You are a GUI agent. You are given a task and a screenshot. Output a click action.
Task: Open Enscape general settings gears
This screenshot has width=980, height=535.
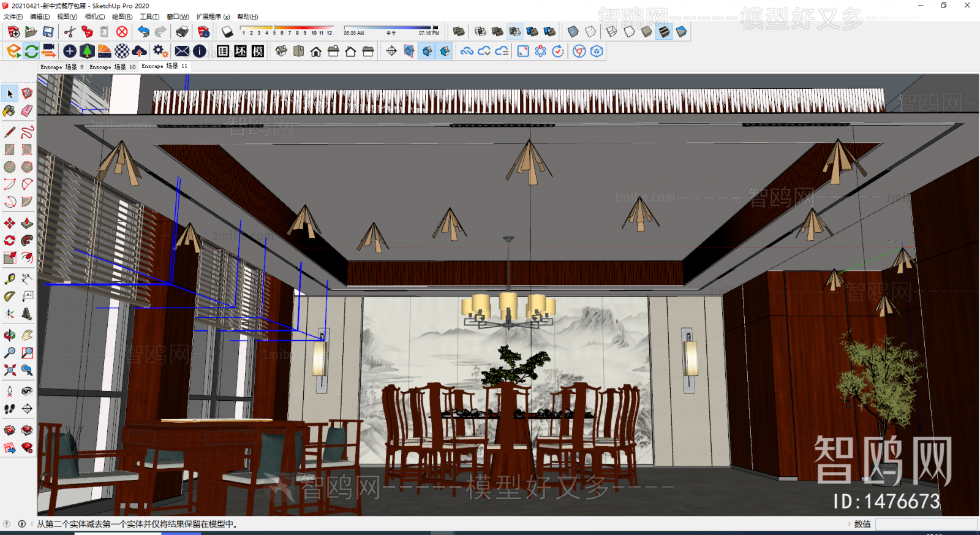[x=160, y=51]
